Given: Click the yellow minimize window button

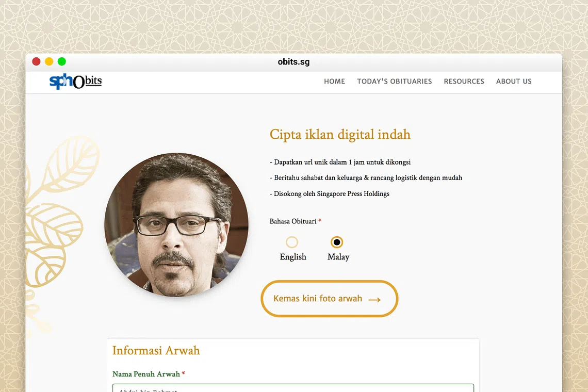Looking at the screenshot, I should (x=49, y=62).
